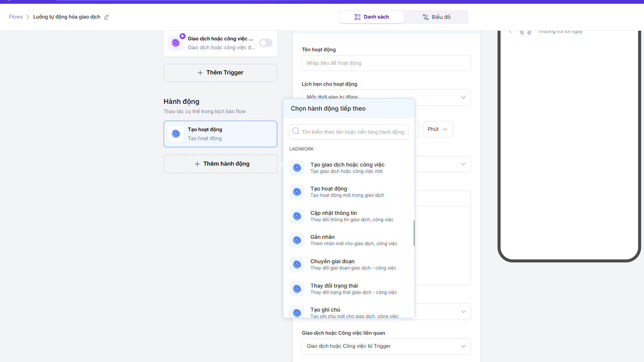The height and width of the screenshot is (362, 644).
Task: Focus the action search field
Action: 352,132
